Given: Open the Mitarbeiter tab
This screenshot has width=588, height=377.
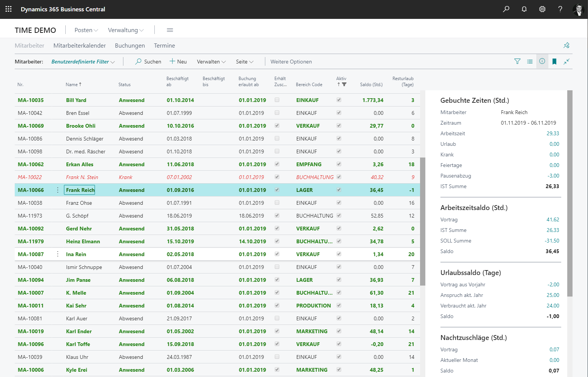Looking at the screenshot, I should 29,45.
